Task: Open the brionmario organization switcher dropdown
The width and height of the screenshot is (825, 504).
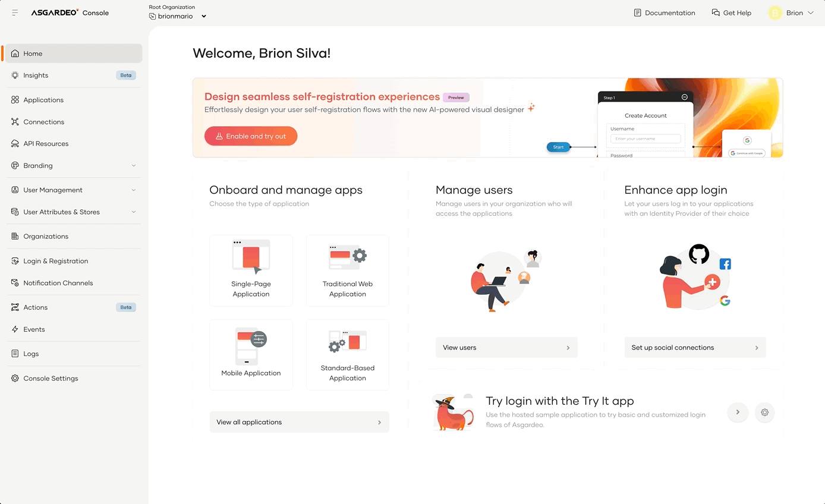Action: coord(178,16)
